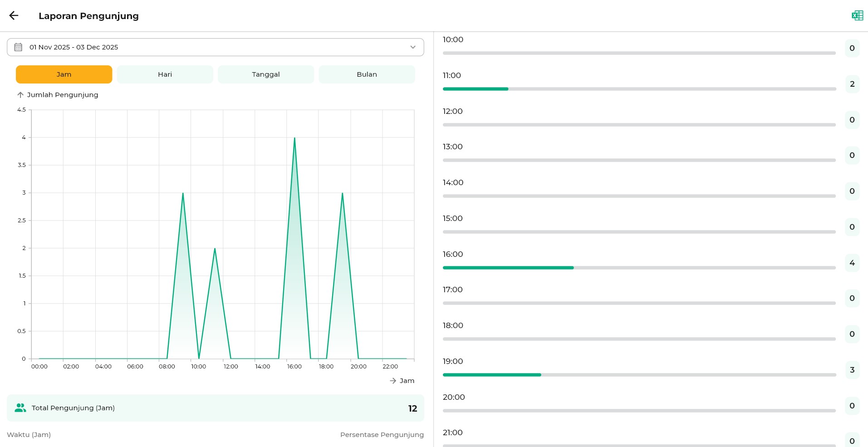Image resolution: width=868 pixels, height=447 pixels.
Task: Expand the date range dropdown chevron
Action: coord(412,47)
